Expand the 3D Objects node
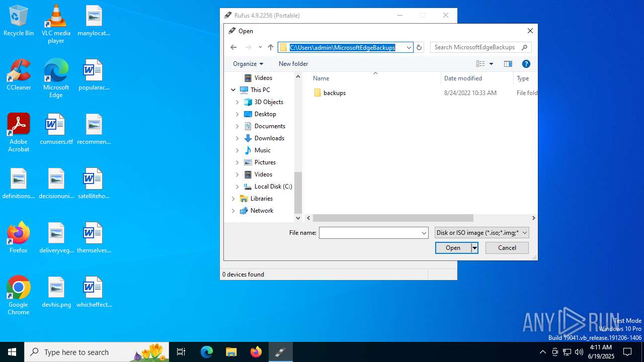The height and width of the screenshot is (362, 644). (237, 102)
